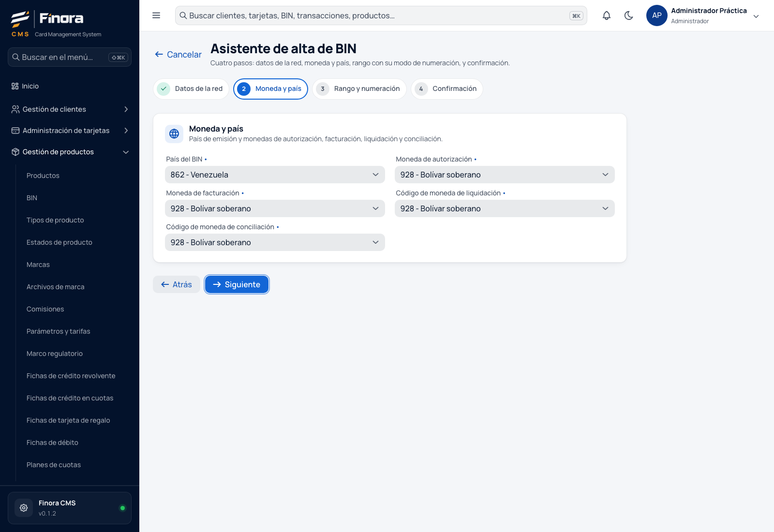
Task: Open the País del BIN dropdown
Action: point(275,175)
